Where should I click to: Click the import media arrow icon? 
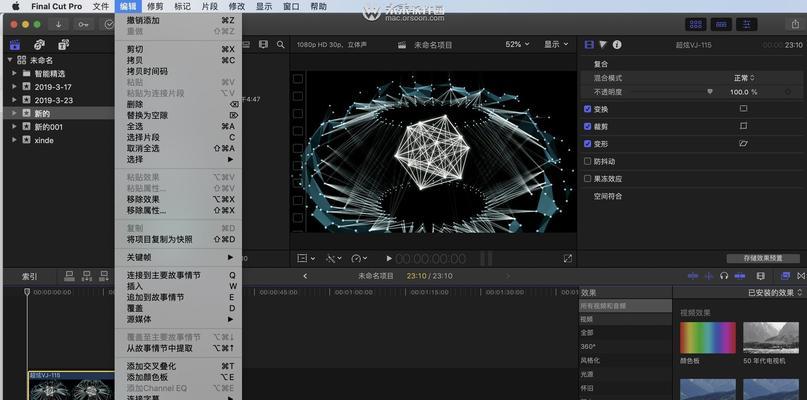click(x=59, y=24)
